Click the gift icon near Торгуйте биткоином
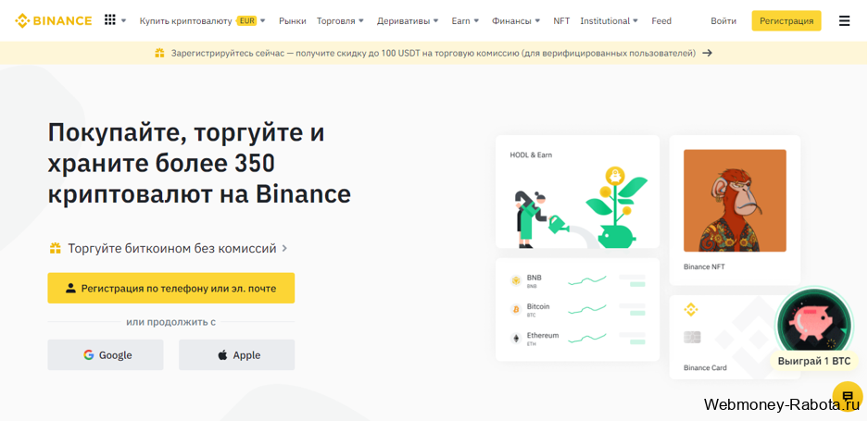The image size is (868, 421). click(55, 248)
